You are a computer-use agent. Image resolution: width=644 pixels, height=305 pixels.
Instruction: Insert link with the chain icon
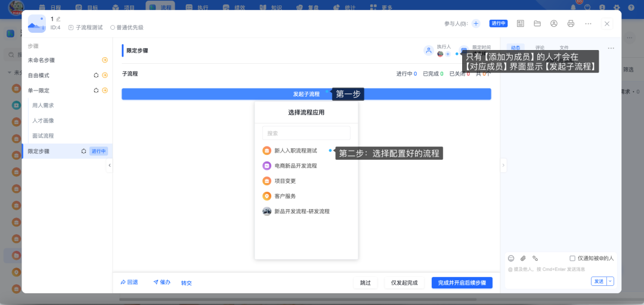[x=535, y=258]
